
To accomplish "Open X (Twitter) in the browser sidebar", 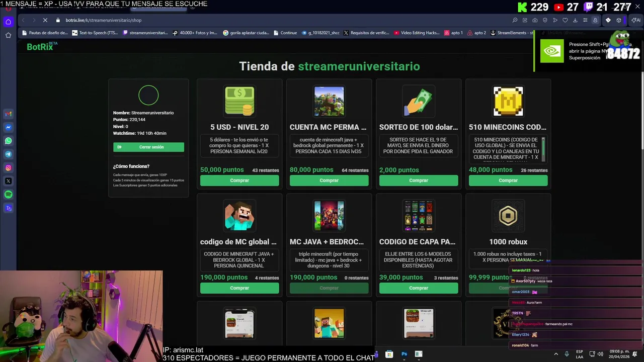I will click(x=8, y=181).
